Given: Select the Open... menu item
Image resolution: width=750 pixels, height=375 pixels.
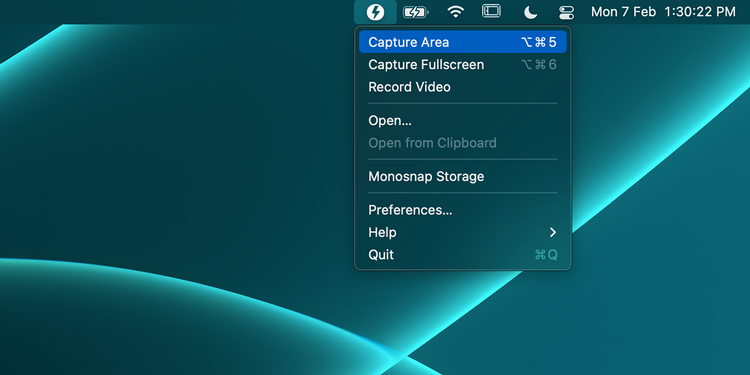Looking at the screenshot, I should [x=463, y=121].
